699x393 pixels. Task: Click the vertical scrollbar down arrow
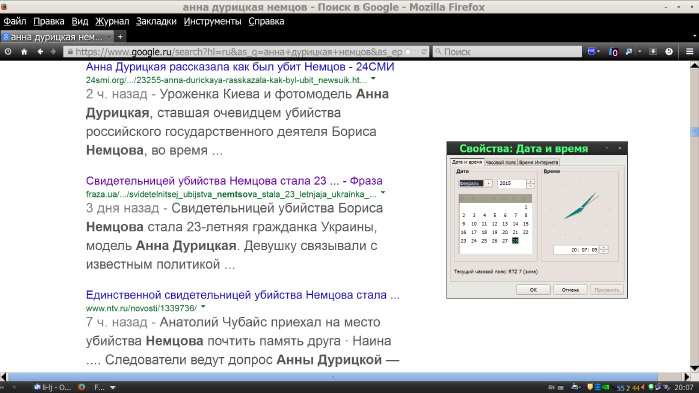pyautogui.click(x=694, y=368)
